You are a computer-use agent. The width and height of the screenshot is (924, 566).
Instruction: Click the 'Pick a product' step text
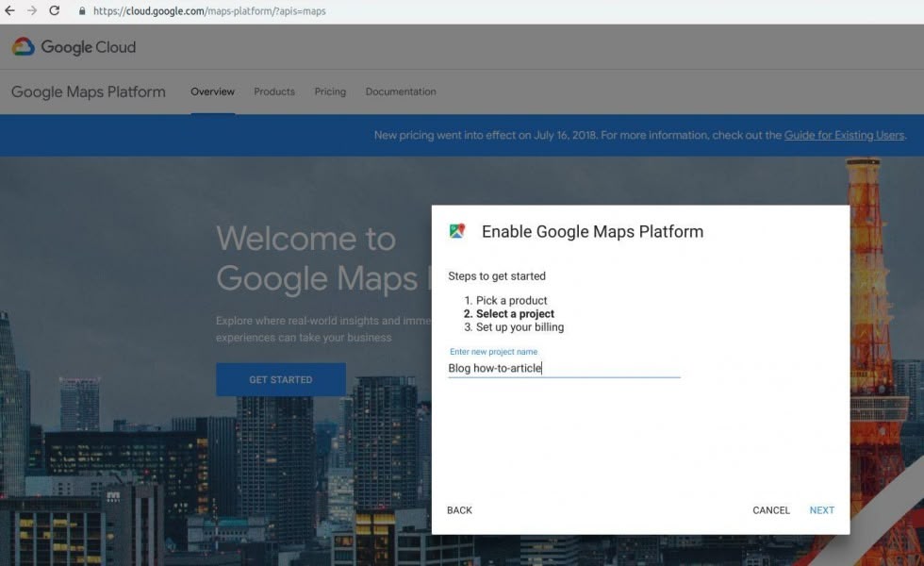click(511, 300)
